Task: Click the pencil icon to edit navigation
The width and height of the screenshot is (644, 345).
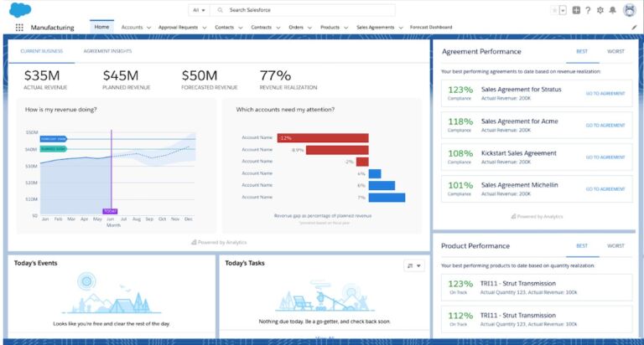Action: pyautogui.click(x=634, y=28)
